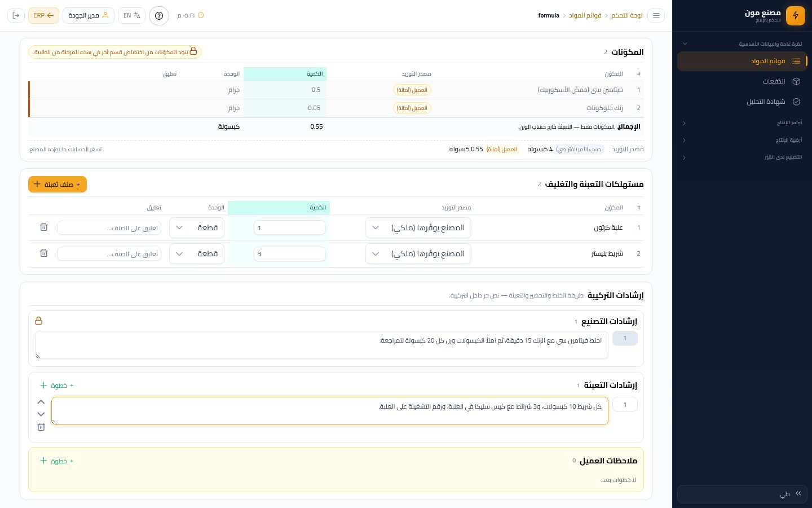Click step number 1 in إرشادات التعبئة

point(625,404)
